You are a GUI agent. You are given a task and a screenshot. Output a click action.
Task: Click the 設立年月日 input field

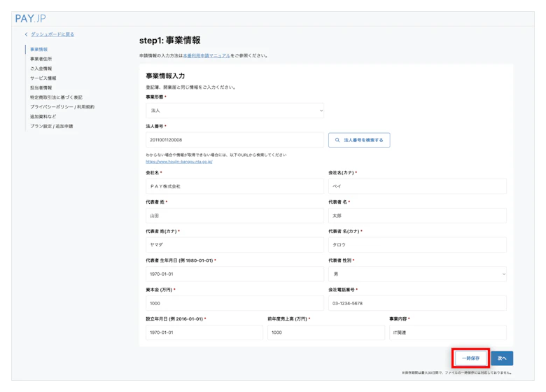pyautogui.click(x=204, y=332)
